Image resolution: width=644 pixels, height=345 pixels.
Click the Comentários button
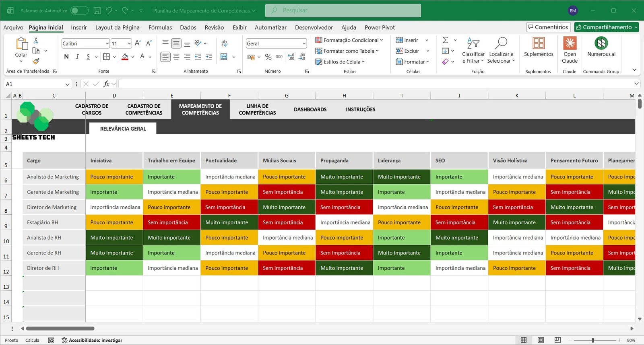548,27
